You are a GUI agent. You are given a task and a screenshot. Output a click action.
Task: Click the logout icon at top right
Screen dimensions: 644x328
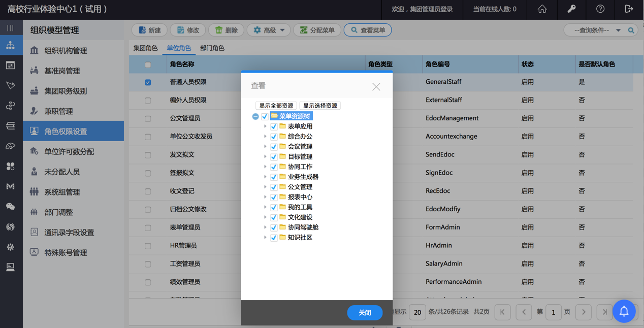coord(629,10)
